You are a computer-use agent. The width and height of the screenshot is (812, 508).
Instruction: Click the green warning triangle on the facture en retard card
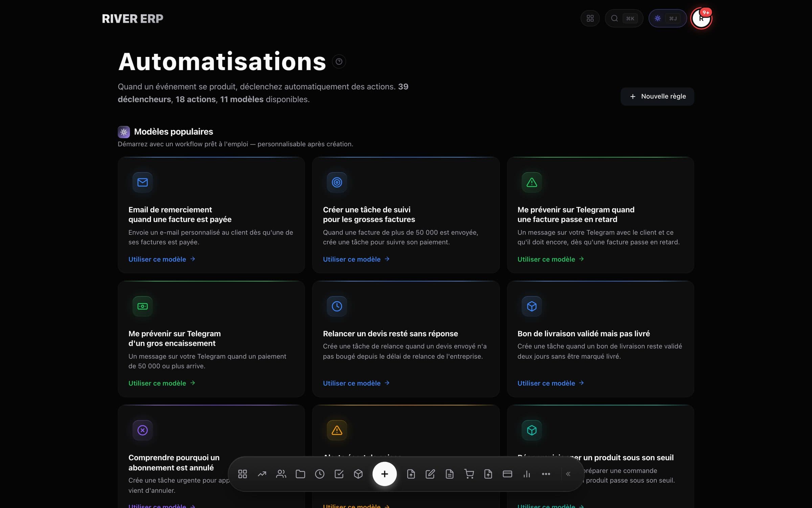[532, 182]
